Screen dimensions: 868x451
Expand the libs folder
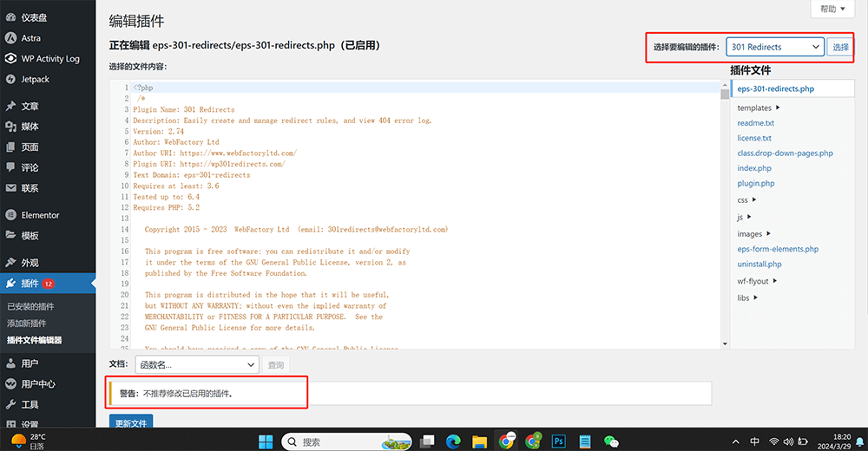747,297
